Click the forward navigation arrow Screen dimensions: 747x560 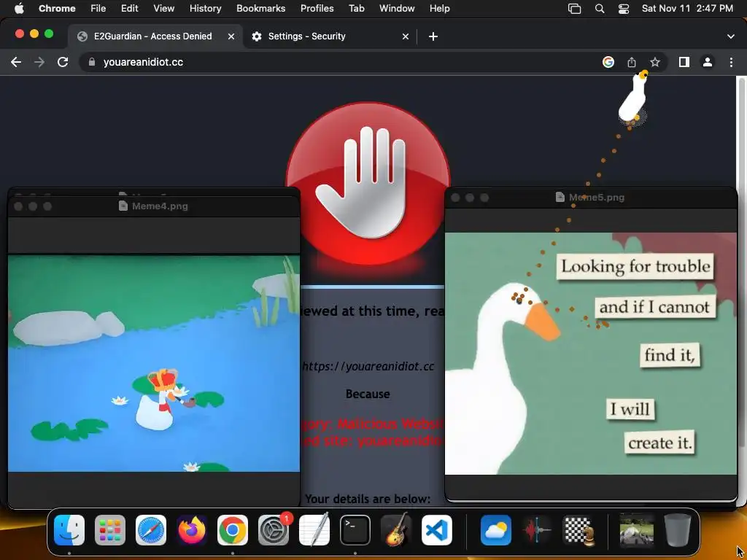click(39, 62)
